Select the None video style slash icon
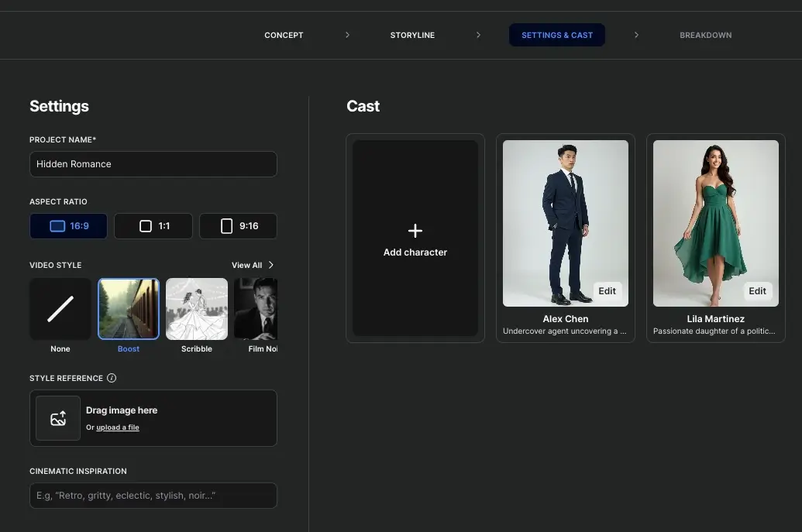Screen dimensions: 802x532 (x=60, y=309)
